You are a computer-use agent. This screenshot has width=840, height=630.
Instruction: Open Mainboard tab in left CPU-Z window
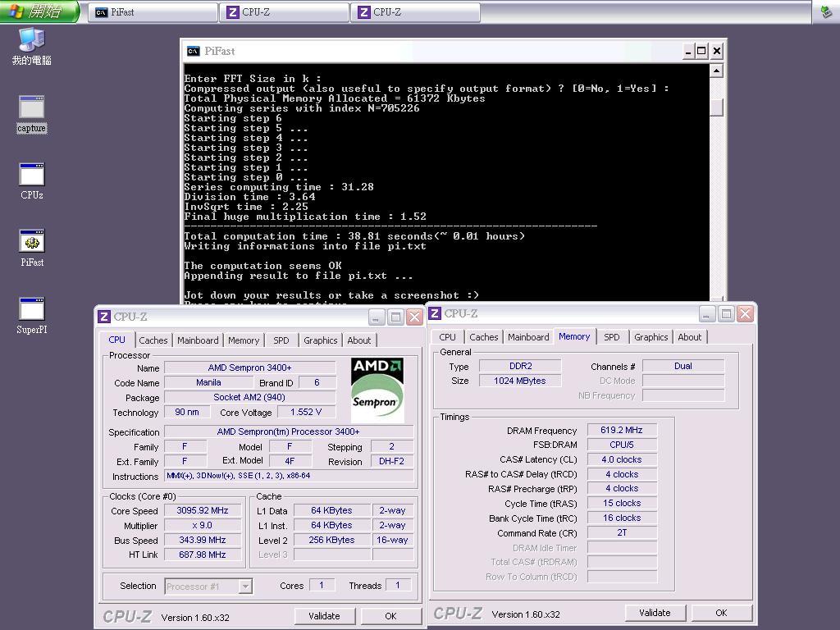[198, 340]
